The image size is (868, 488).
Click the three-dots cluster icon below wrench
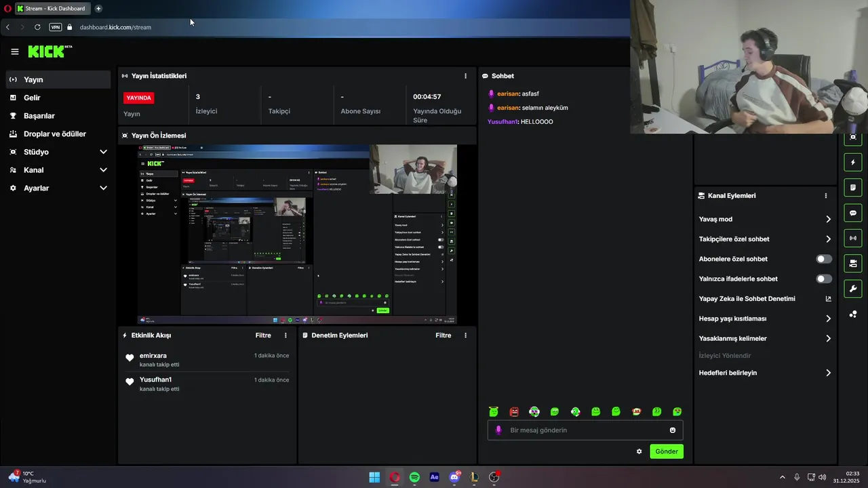click(x=853, y=314)
